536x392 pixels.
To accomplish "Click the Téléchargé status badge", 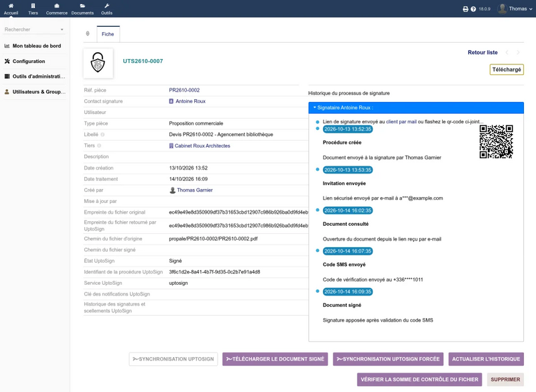I will (507, 70).
